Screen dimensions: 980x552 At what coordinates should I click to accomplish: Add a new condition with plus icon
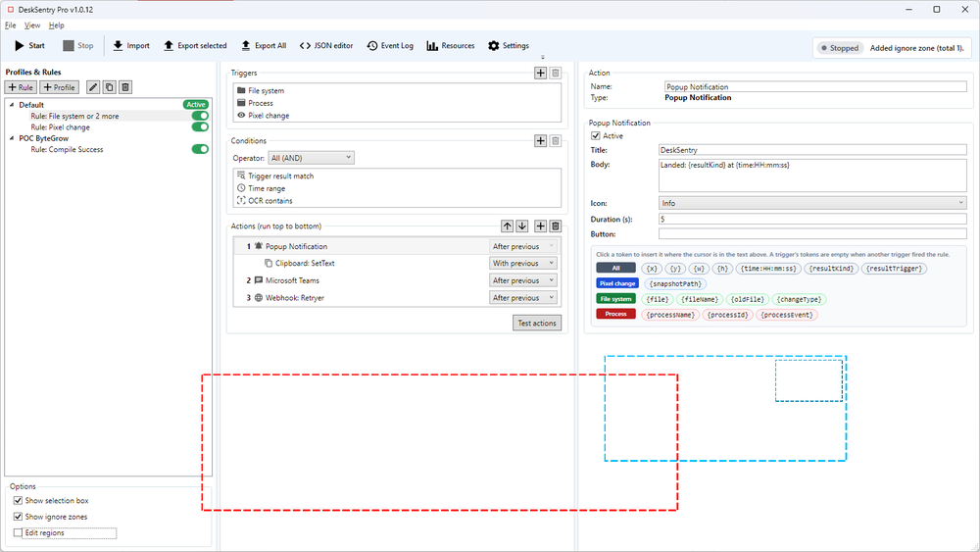[x=541, y=140]
